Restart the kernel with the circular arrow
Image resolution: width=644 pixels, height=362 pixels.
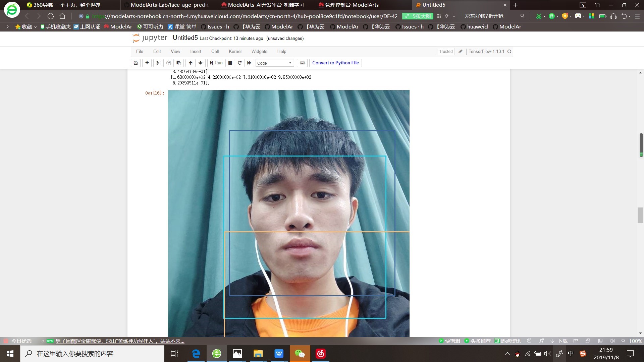pos(239,63)
